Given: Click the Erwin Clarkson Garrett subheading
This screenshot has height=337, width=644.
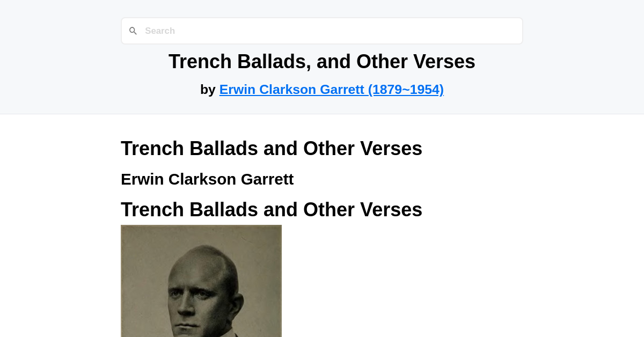Looking at the screenshot, I should click(207, 179).
